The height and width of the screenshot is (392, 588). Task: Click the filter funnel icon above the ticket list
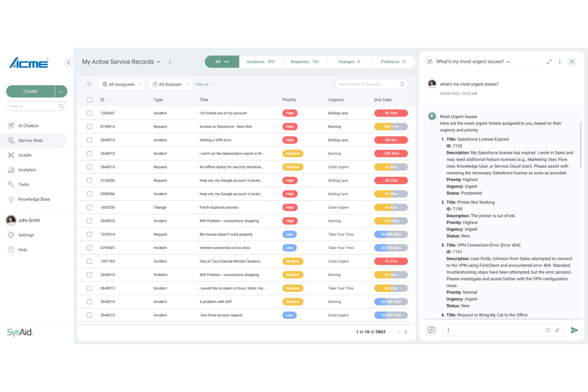coord(89,84)
